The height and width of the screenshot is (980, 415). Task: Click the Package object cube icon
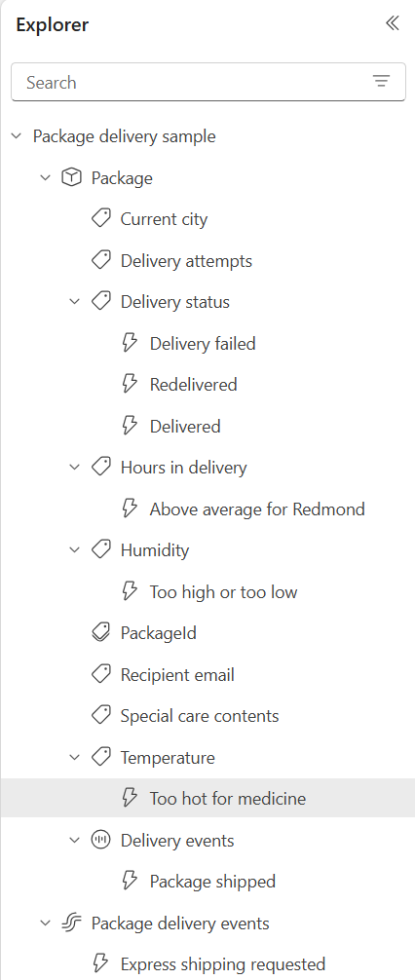[x=71, y=178]
